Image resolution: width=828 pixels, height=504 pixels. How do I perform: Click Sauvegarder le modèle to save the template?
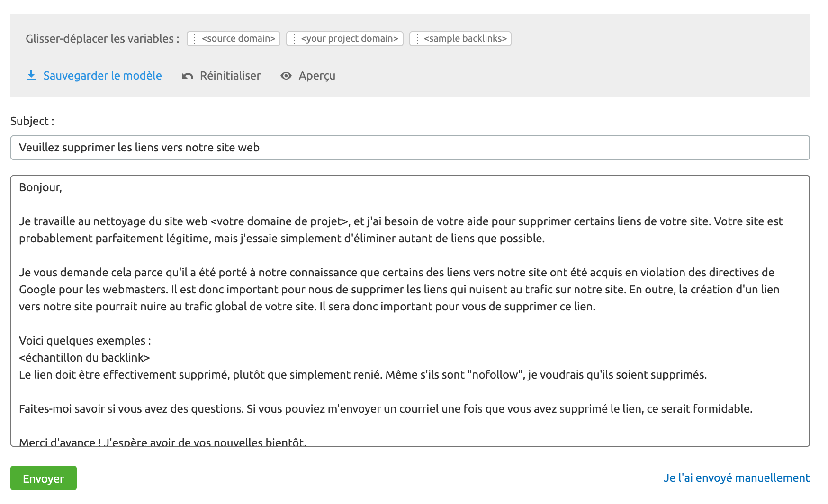102,75
